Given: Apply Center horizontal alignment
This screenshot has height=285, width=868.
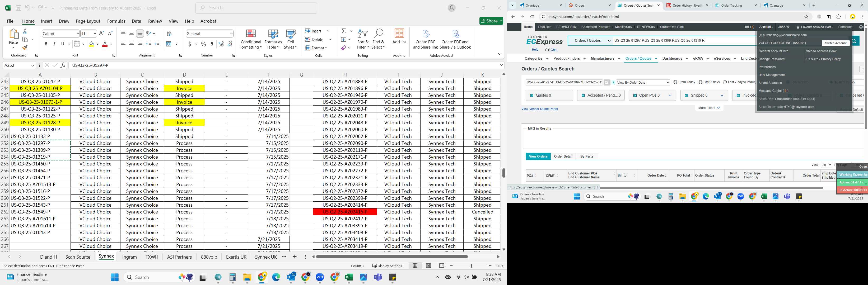Looking at the screenshot, I should (131, 44).
